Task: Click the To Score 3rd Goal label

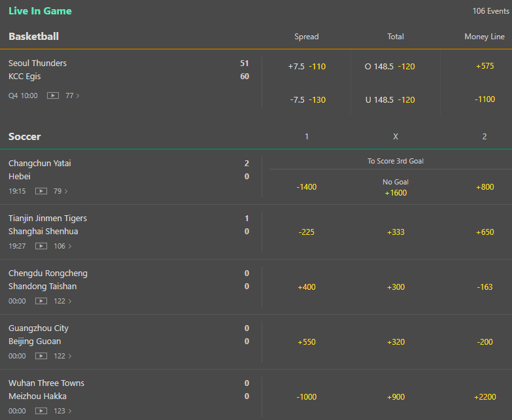Action: (x=396, y=161)
